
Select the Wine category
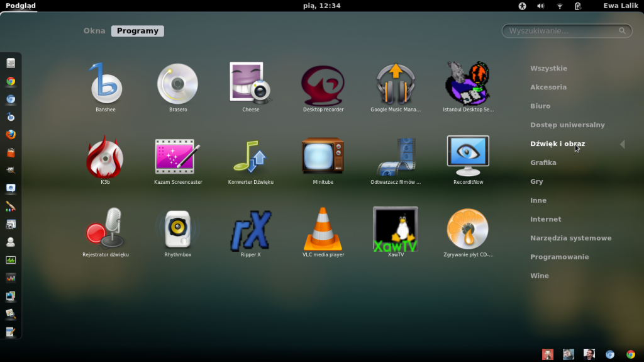tap(539, 276)
